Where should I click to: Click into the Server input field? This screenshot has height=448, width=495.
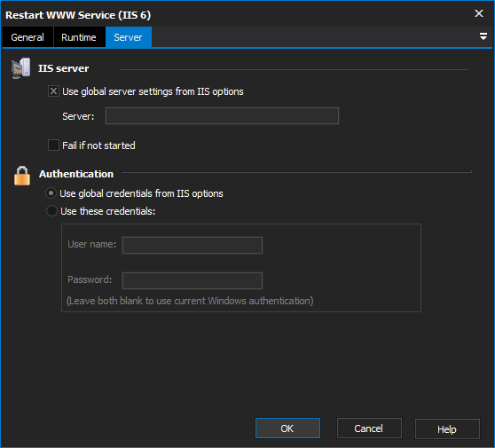coord(222,116)
